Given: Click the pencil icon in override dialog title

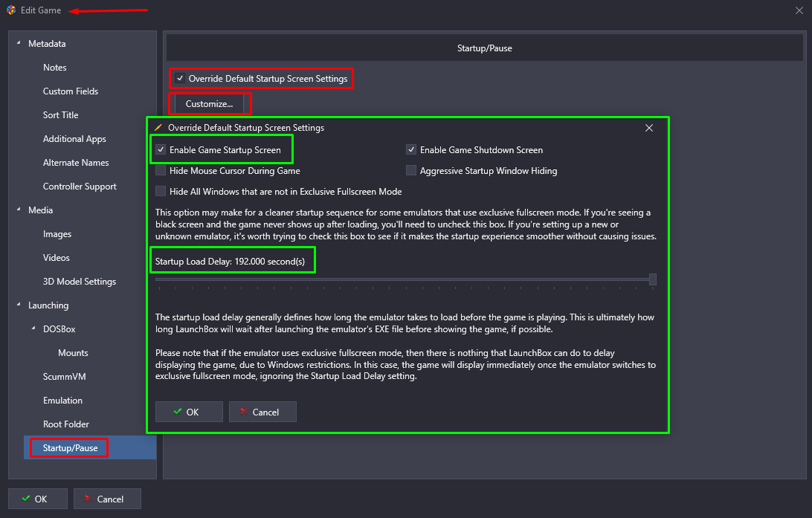Looking at the screenshot, I should pyautogui.click(x=158, y=127).
